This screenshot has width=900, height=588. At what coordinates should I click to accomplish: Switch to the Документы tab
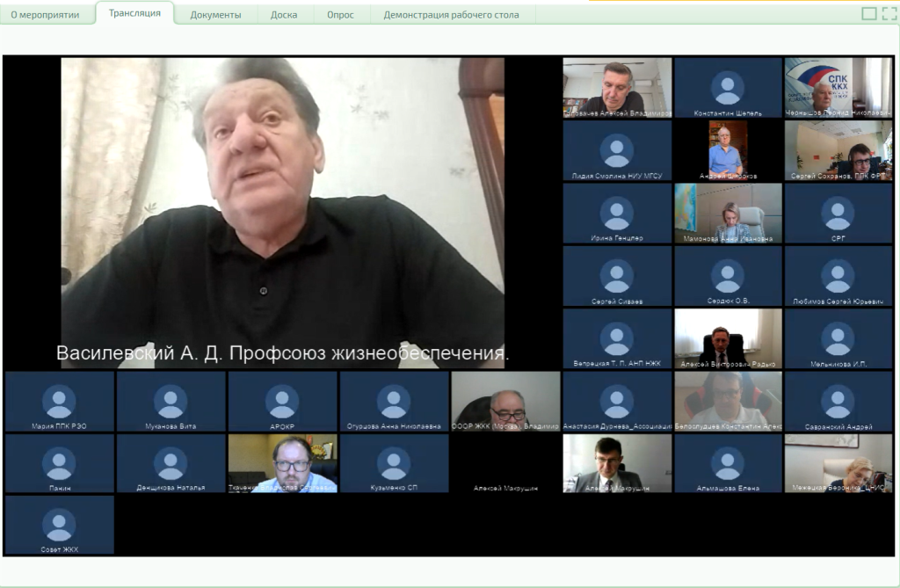pos(215,15)
